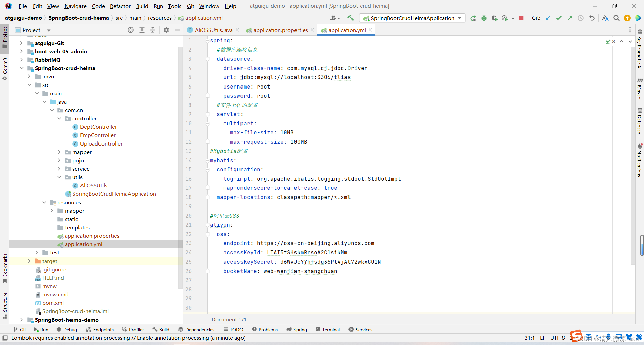Screen dimensions: 644x345
Task: Click the orange update arrow icon
Action: tap(627, 18)
